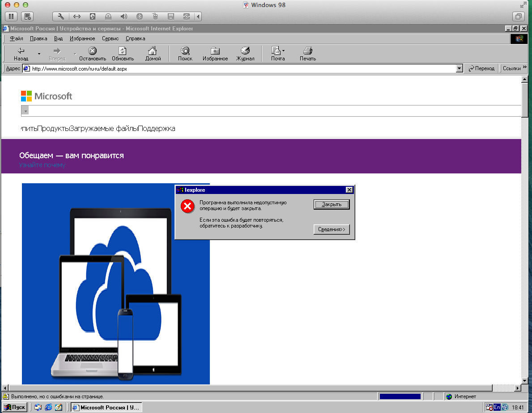The width and height of the screenshot is (532, 413).
Task: Click the Microsoft logo
Action: 47,96
